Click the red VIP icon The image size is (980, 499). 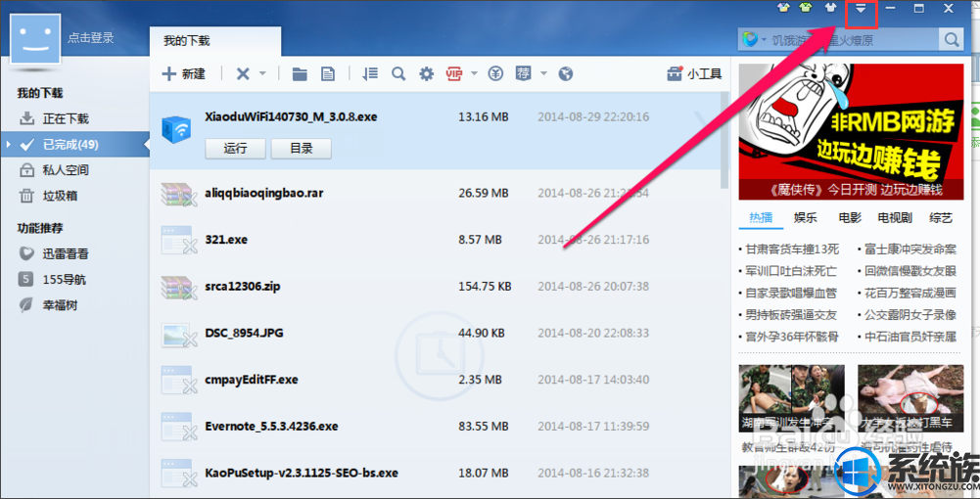pos(454,73)
